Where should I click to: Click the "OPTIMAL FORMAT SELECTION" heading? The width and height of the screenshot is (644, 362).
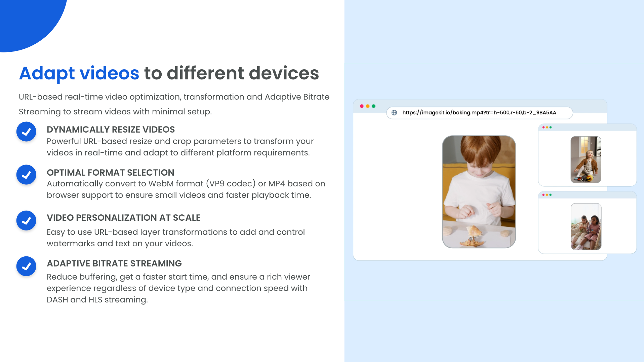pyautogui.click(x=111, y=173)
